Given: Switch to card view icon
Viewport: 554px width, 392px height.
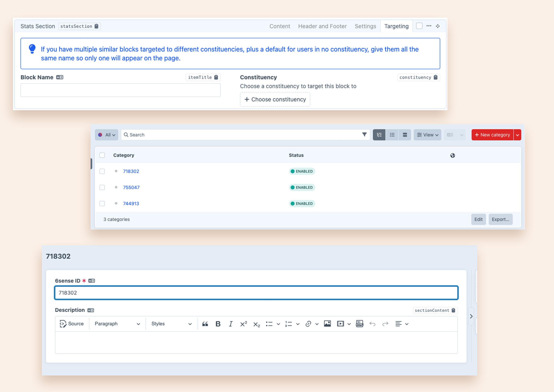Looking at the screenshot, I should pos(405,135).
